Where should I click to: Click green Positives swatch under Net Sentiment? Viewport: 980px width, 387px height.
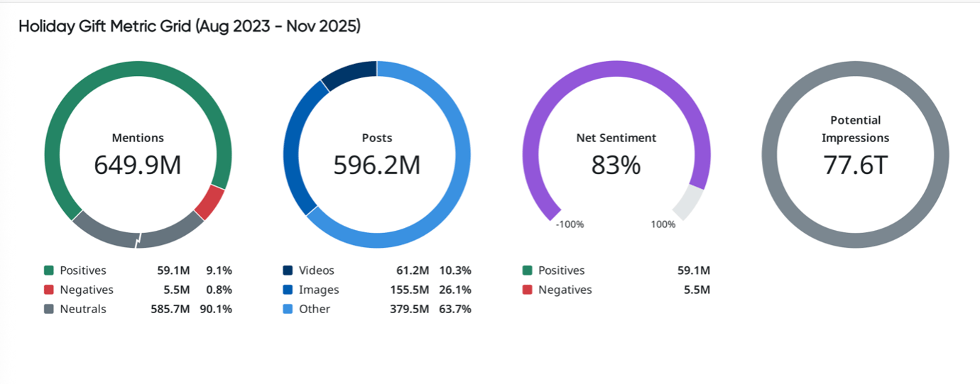[x=527, y=271]
